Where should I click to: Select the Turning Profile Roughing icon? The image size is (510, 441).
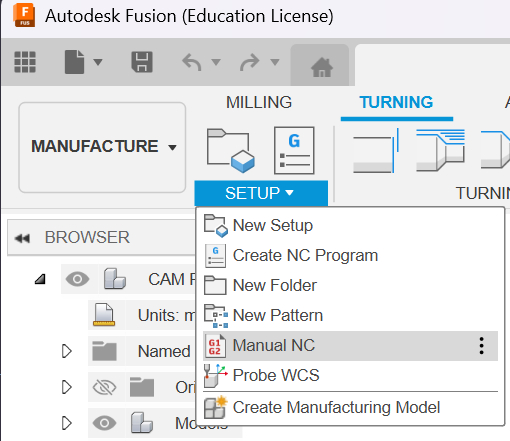pos(441,150)
